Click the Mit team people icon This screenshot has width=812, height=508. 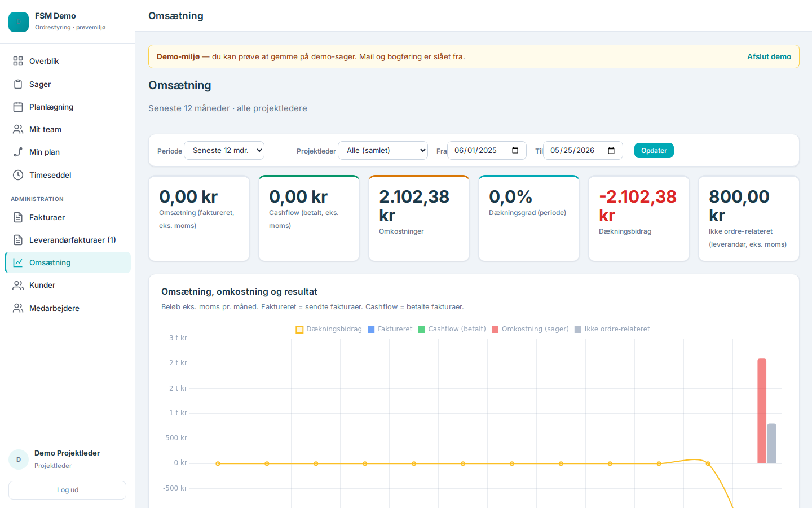tap(18, 129)
